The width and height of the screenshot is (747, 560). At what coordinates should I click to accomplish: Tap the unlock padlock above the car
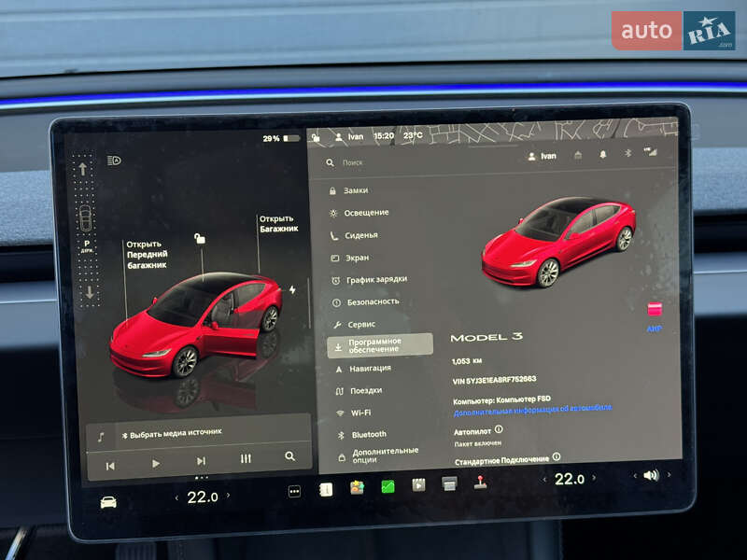200,238
